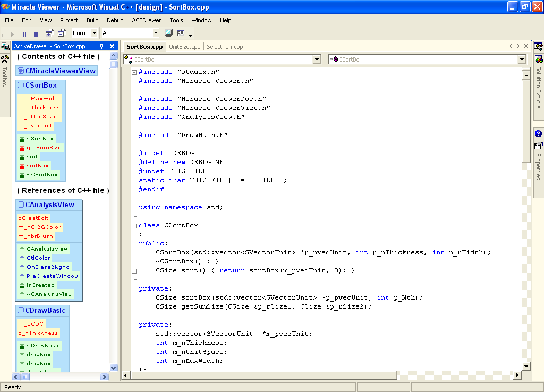The width and height of the screenshot is (544, 392).
Task: Click the Pause button in the toolbar
Action: [24, 33]
